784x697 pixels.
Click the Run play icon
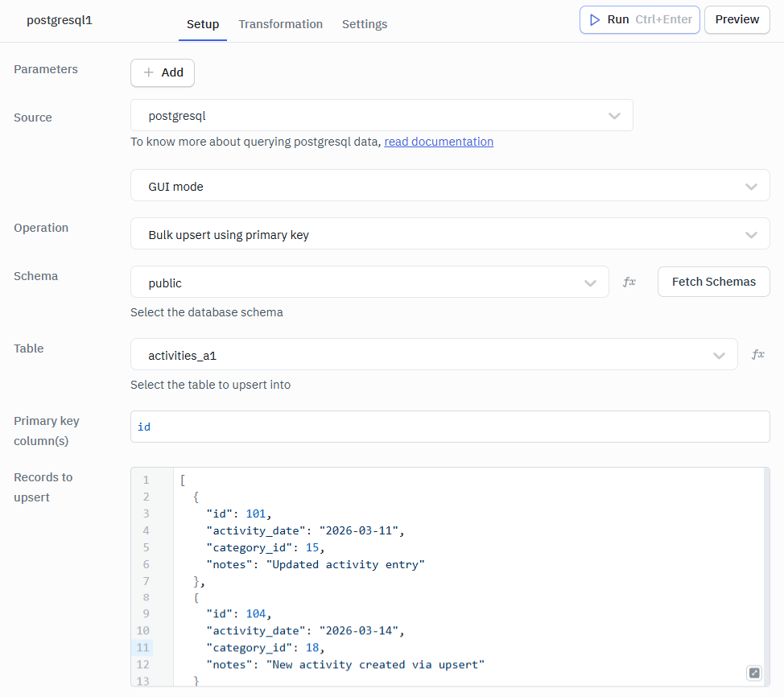[596, 19]
